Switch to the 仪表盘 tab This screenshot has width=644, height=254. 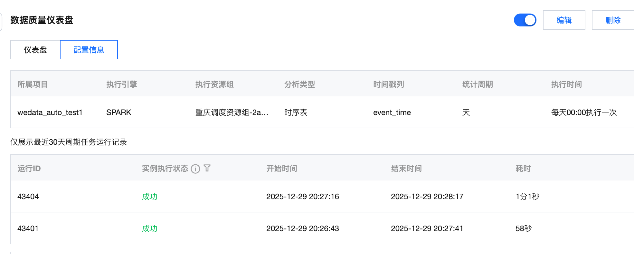pyautogui.click(x=35, y=50)
